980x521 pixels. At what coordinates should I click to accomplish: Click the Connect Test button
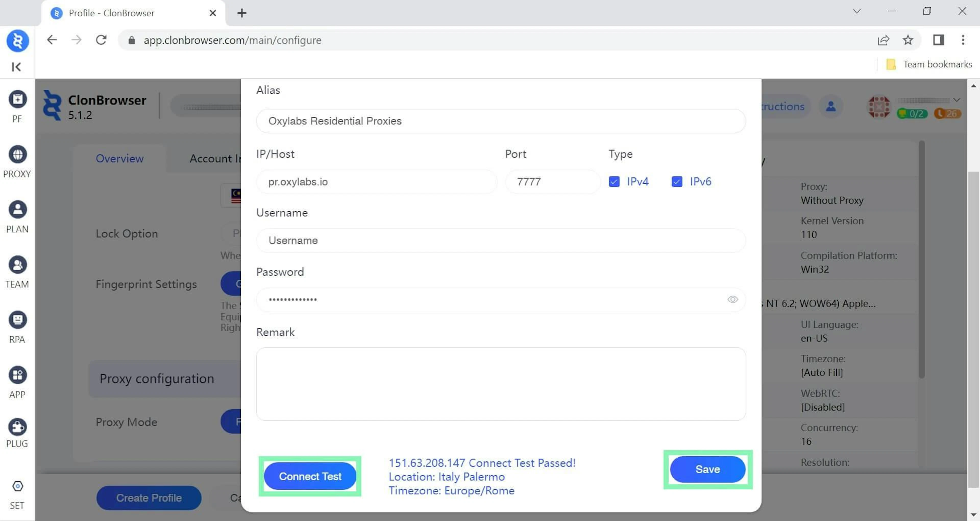click(x=310, y=476)
